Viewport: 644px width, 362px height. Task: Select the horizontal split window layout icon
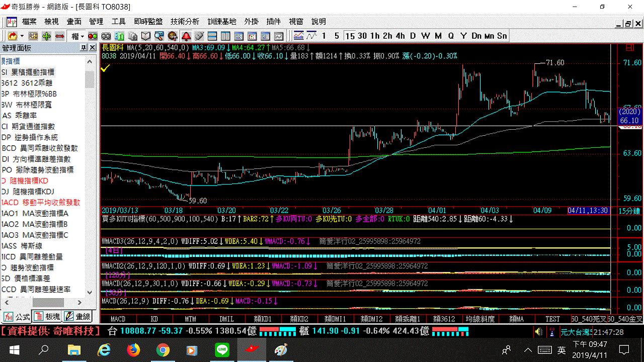[x=212, y=36]
